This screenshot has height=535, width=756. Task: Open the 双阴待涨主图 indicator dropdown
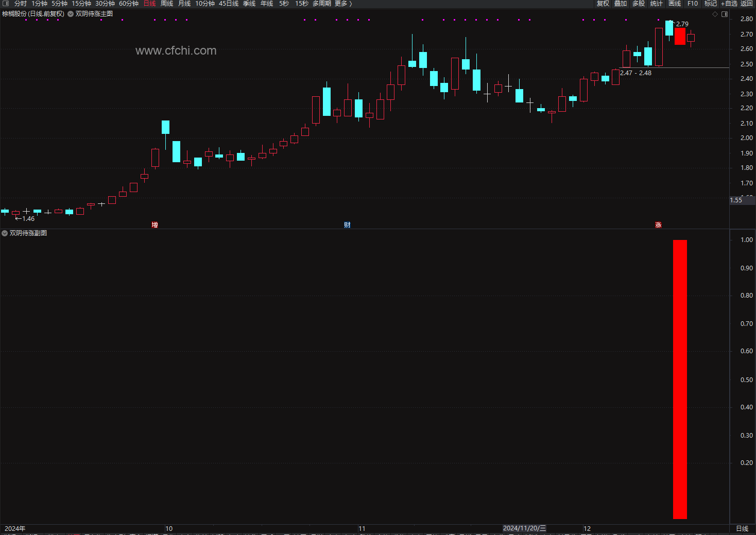click(x=71, y=14)
